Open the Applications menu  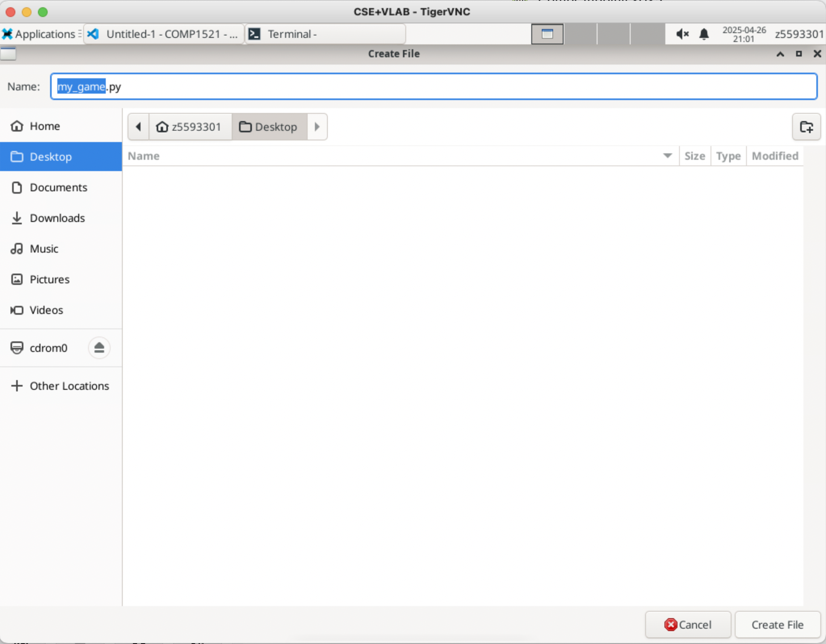[x=40, y=34]
